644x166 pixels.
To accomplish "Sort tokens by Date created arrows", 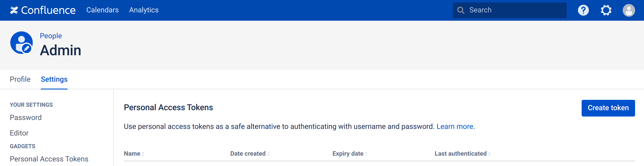I will click(268, 154).
